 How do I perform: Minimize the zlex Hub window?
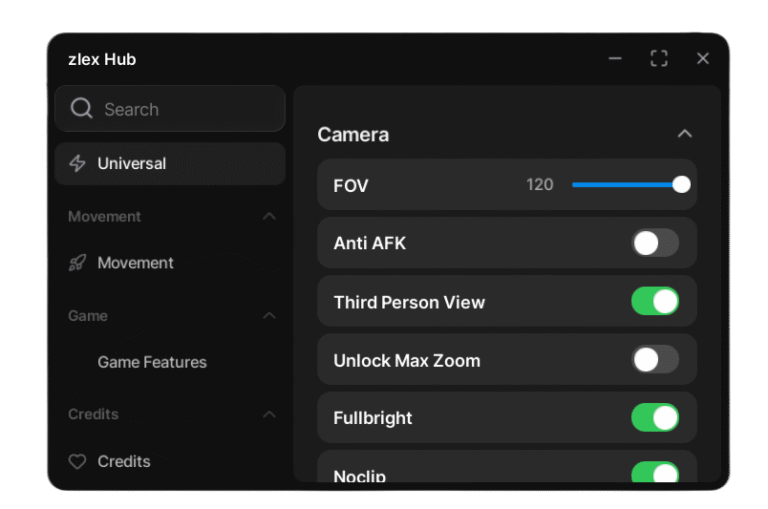coord(615,59)
